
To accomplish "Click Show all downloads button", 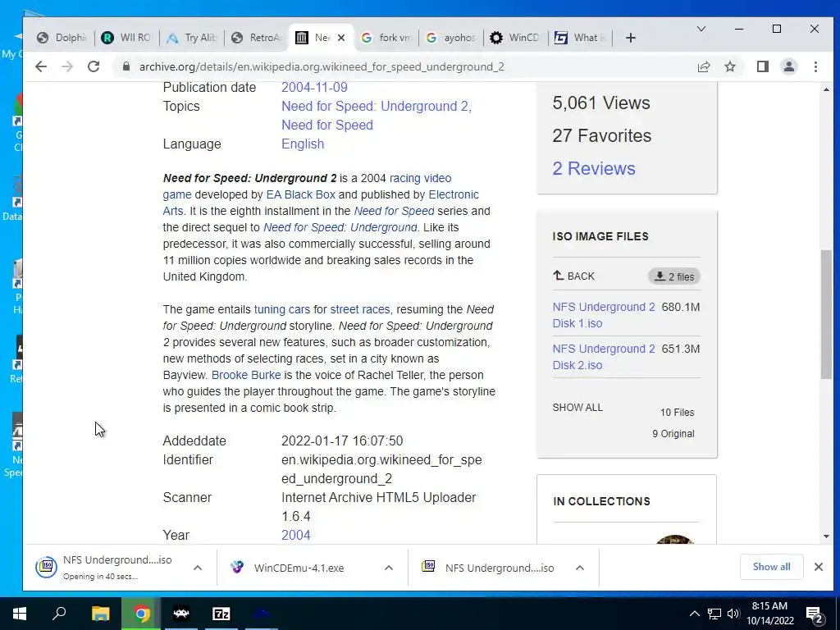I will tap(771, 567).
